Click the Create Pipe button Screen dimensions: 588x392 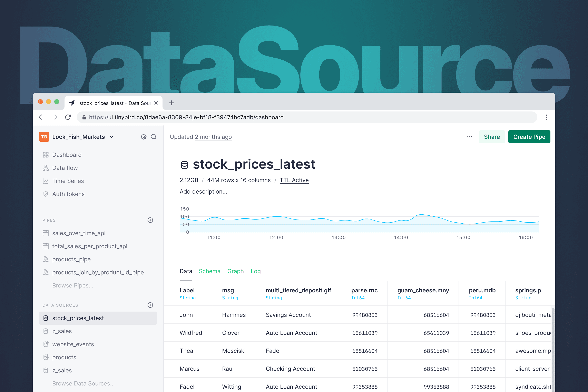(x=529, y=137)
